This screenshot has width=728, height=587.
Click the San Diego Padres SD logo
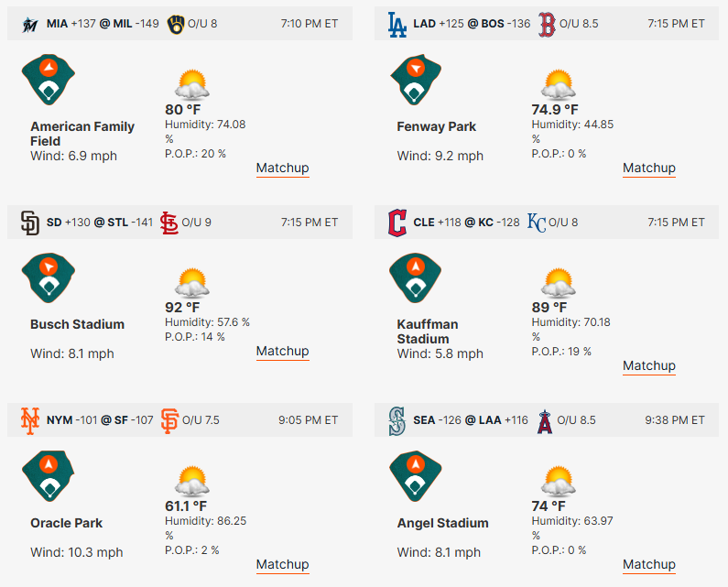(x=30, y=223)
